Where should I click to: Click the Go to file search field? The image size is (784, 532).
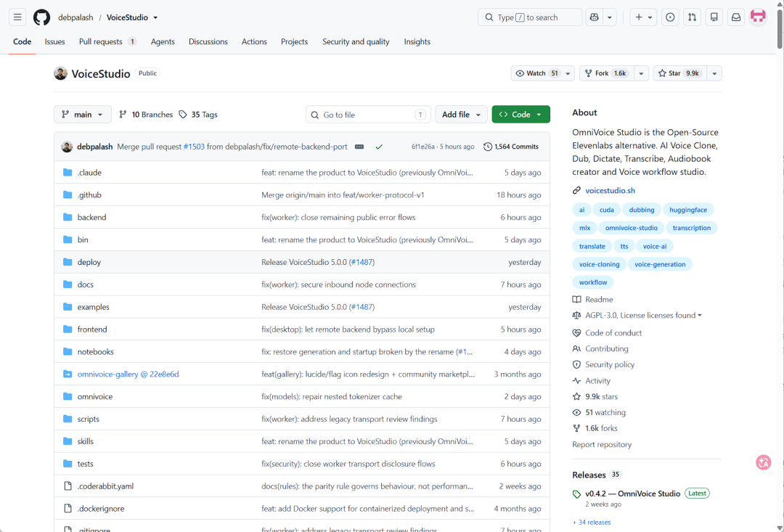coord(368,115)
